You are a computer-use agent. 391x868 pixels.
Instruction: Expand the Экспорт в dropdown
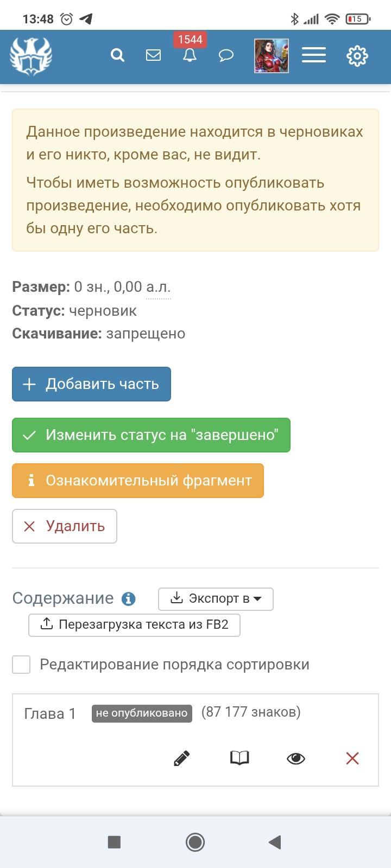coord(216,599)
